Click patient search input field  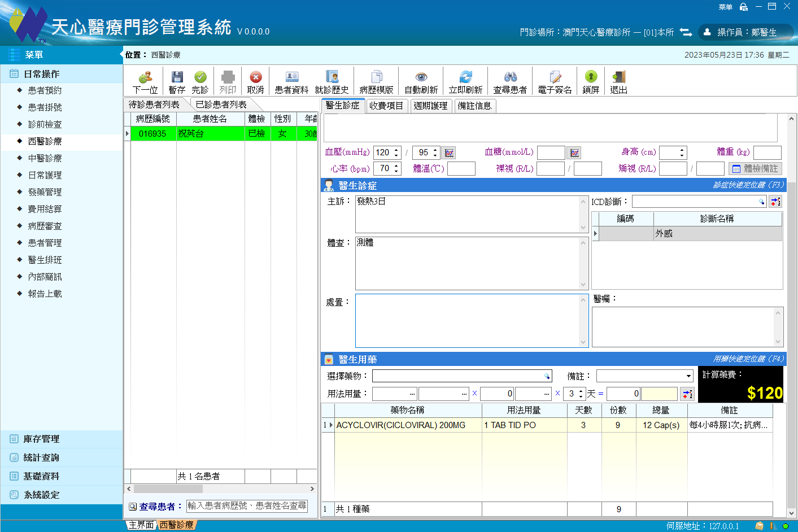coord(247,506)
